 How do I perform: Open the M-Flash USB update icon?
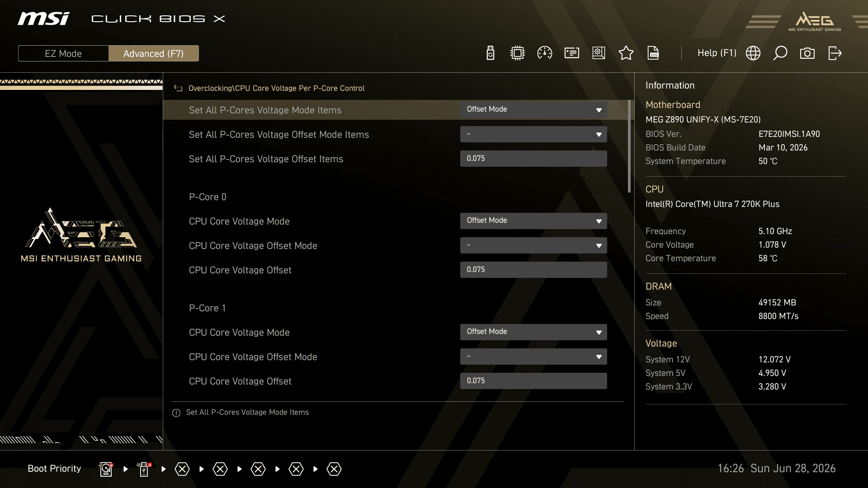[491, 53]
